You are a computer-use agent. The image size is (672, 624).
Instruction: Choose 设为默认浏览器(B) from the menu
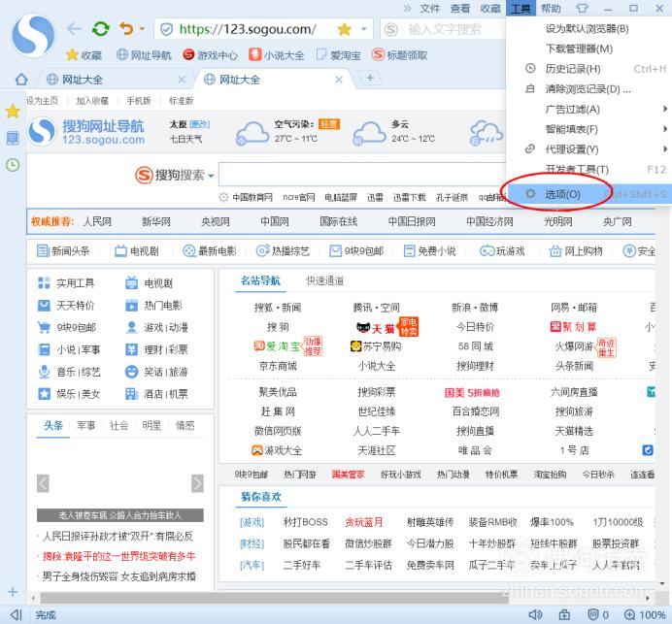588,29
